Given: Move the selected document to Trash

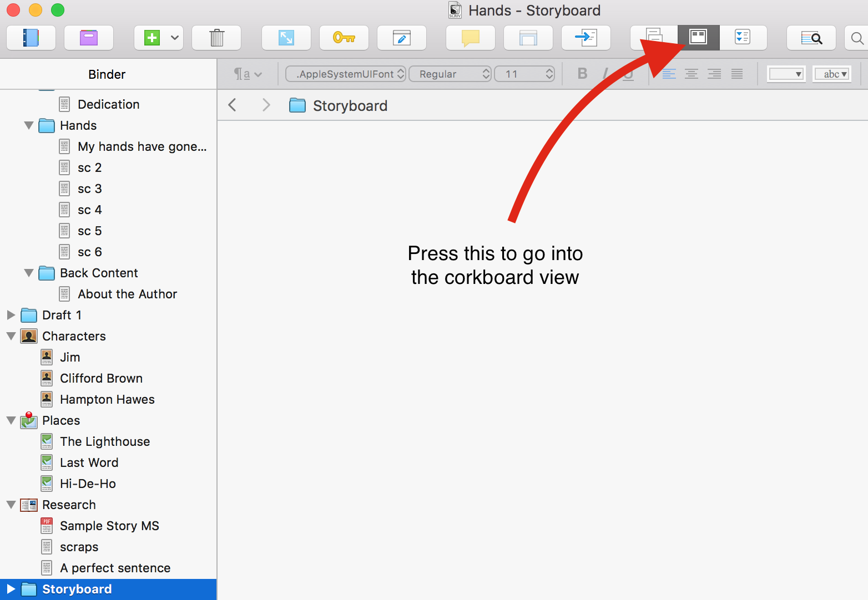Looking at the screenshot, I should coord(216,38).
